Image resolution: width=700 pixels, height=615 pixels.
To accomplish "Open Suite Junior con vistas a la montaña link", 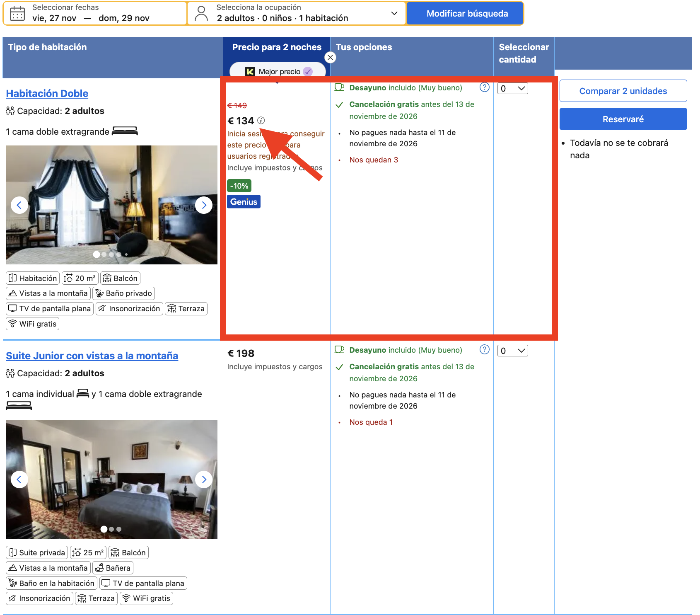I will click(92, 356).
